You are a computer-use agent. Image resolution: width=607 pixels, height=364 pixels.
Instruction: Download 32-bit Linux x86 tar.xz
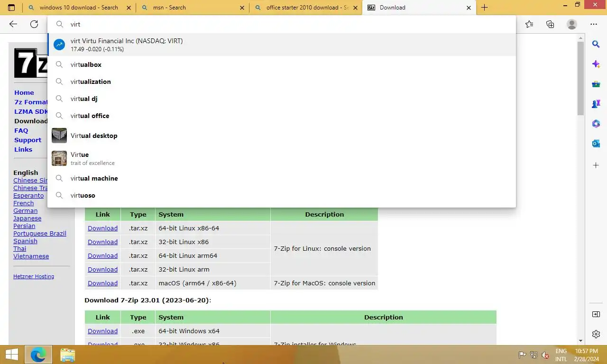click(x=102, y=242)
